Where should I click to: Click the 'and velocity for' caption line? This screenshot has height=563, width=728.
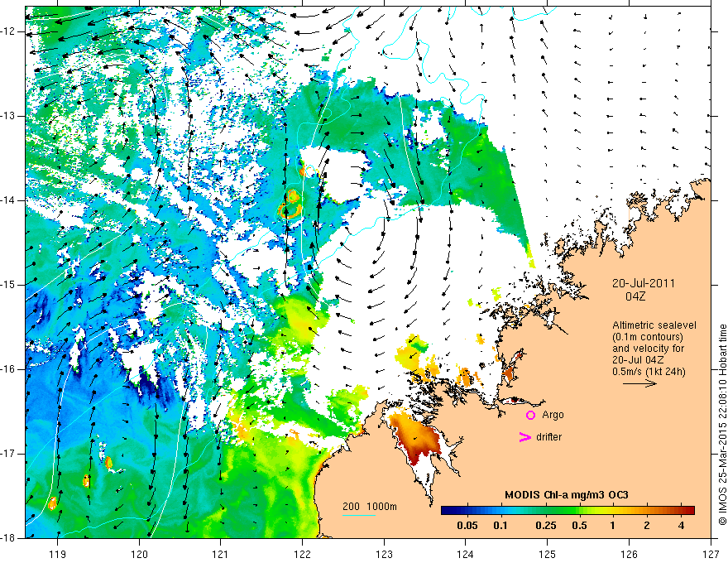[x=648, y=349]
